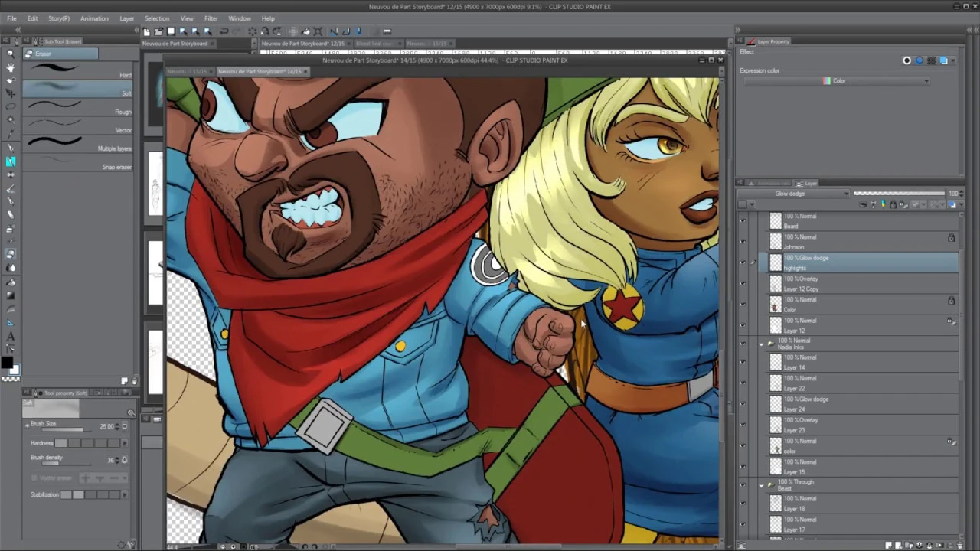Click the Layer color effect icon in Layer Property
The height and width of the screenshot is (551, 980).
coord(944,60)
